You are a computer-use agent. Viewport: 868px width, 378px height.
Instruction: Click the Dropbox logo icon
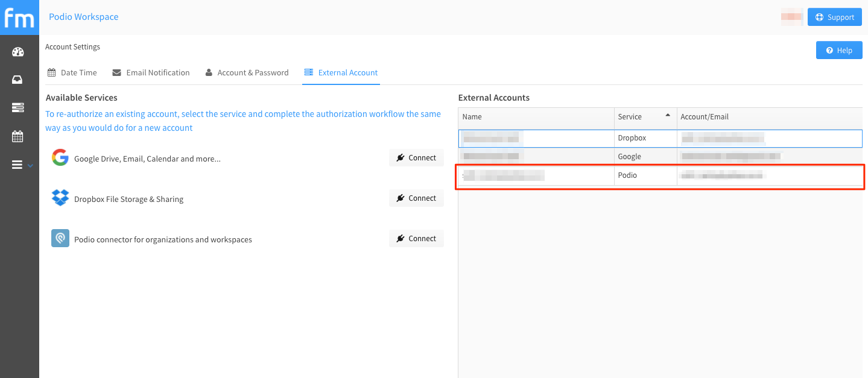point(60,198)
